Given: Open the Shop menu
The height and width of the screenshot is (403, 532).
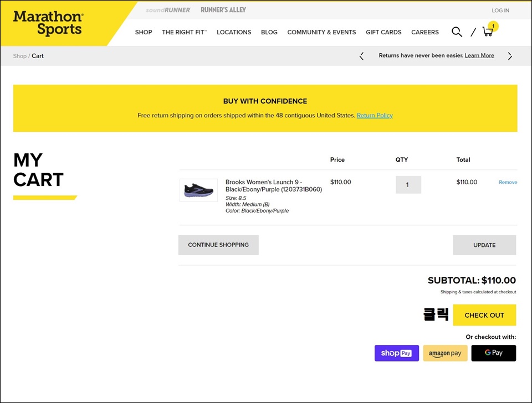Looking at the screenshot, I should click(144, 32).
